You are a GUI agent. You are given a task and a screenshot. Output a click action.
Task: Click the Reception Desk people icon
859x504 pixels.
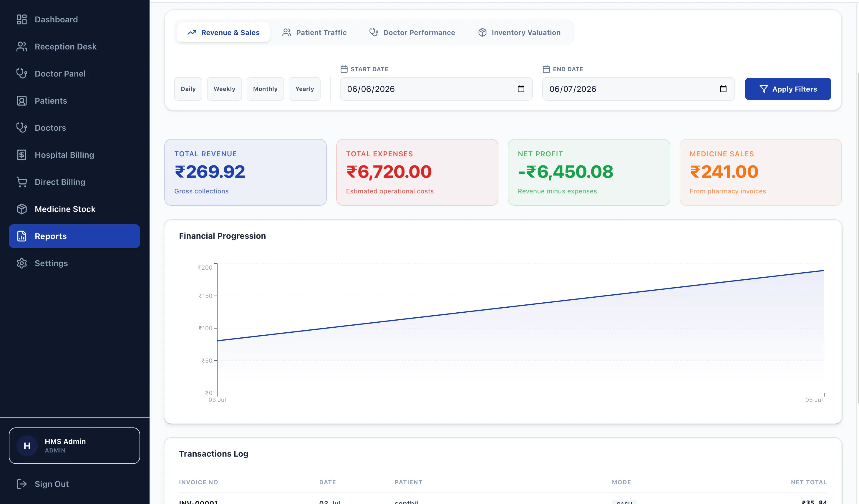coord(21,47)
